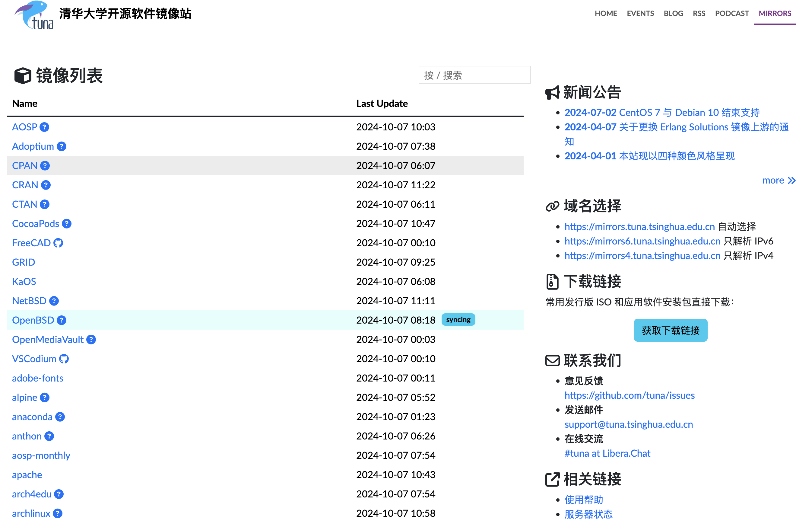Screen dimensions: 812x524
Task: Open the apache mirror link
Action: click(x=27, y=475)
